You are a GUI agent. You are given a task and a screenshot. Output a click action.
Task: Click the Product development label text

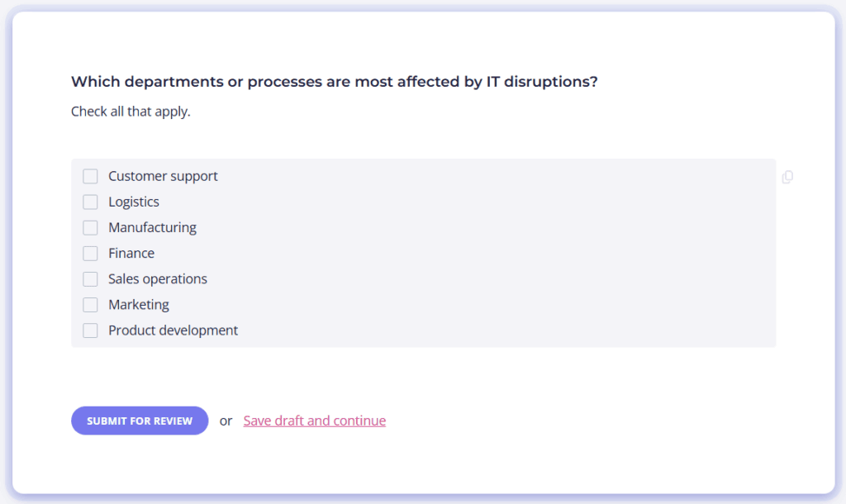[173, 330]
